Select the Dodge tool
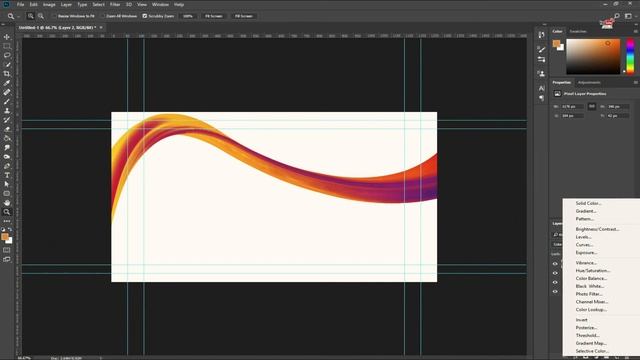 pyautogui.click(x=7, y=157)
